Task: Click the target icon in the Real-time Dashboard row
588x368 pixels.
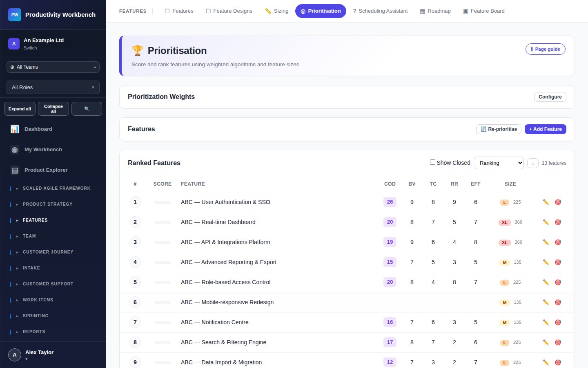Action: coord(558,222)
